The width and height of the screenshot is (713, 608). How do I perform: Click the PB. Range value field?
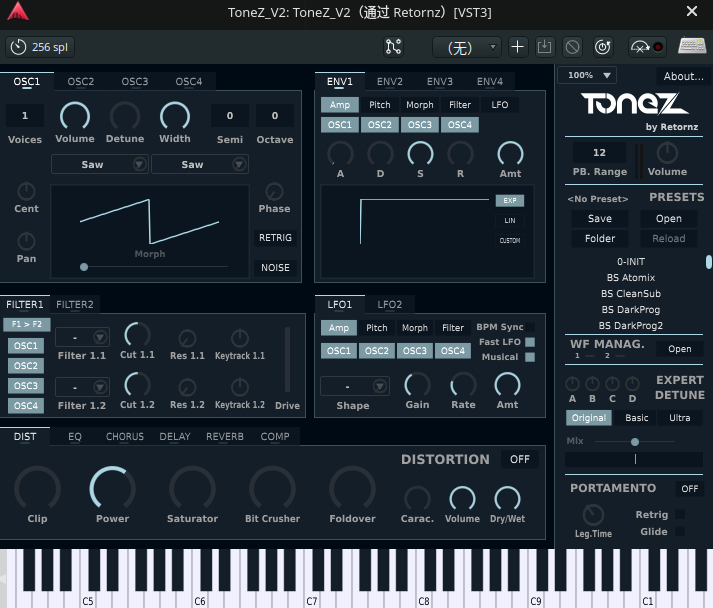tap(599, 152)
